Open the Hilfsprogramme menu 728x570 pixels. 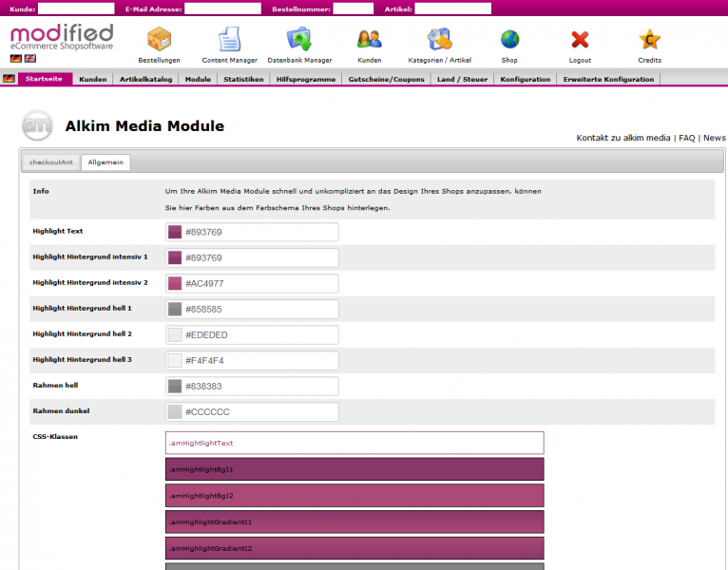coord(306,80)
